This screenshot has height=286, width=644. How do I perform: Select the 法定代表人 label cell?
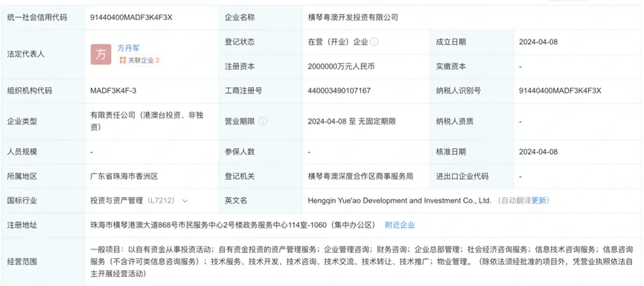(43, 54)
